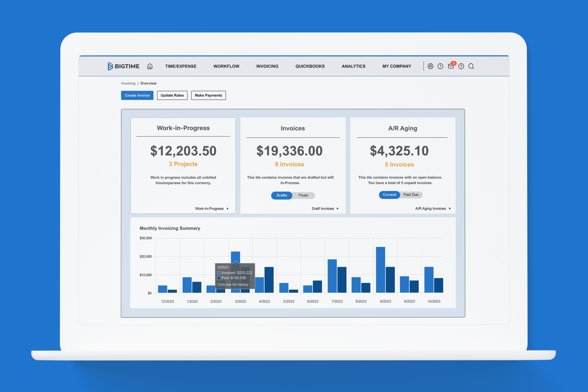The height and width of the screenshot is (392, 588).
Task: Click the Invoiced color swatch in tooltip
Action: (219, 273)
